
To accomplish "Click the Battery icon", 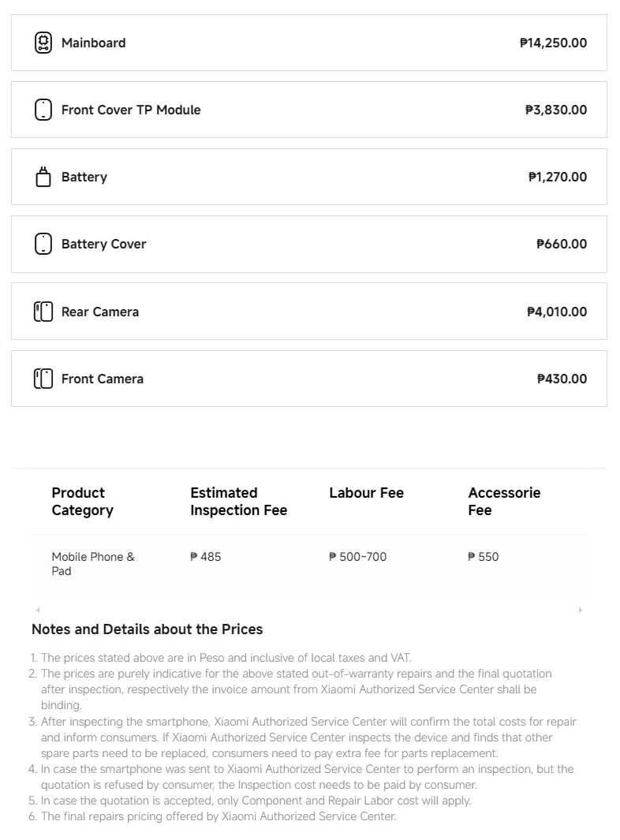I will point(43,177).
